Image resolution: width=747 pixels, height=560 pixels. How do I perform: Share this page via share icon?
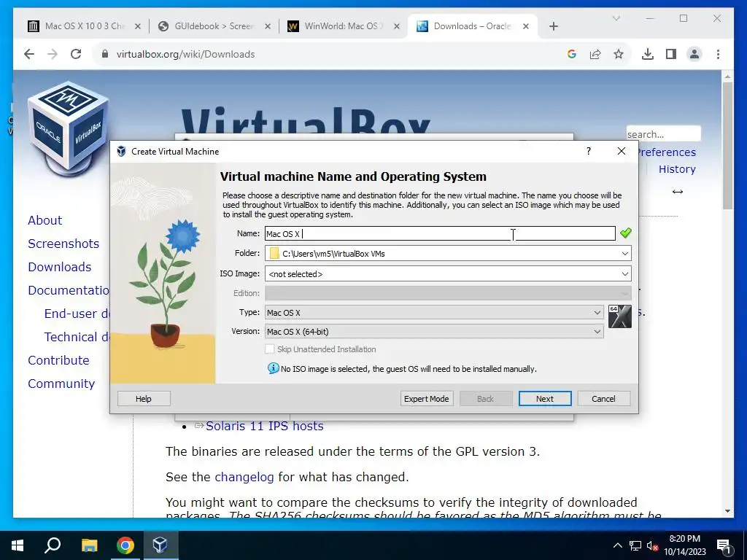595,54
